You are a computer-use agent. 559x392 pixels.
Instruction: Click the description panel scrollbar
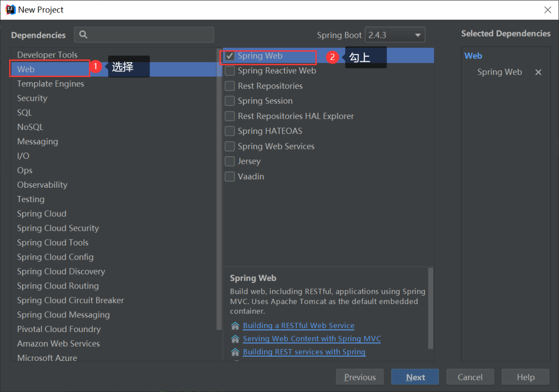click(431, 308)
